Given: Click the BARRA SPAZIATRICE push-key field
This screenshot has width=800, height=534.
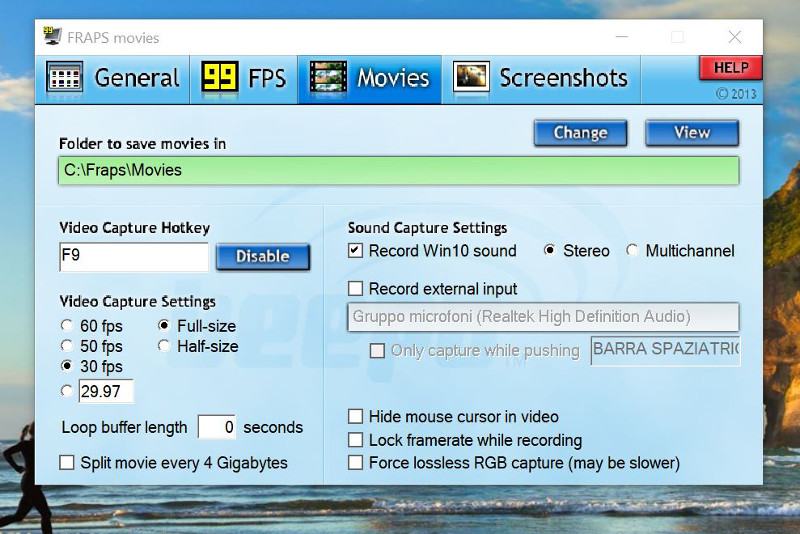Looking at the screenshot, I should click(x=665, y=350).
